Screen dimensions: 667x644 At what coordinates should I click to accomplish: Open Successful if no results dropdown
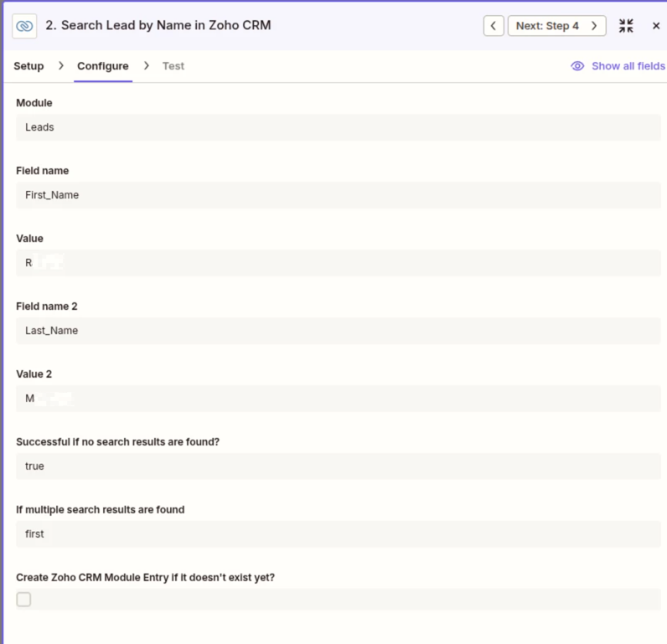click(x=338, y=466)
